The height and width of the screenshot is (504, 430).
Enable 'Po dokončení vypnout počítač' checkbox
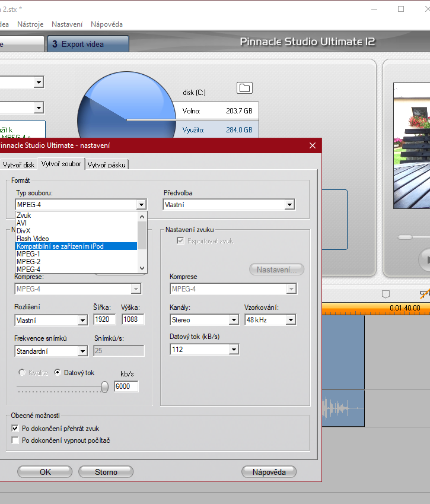coord(15,440)
